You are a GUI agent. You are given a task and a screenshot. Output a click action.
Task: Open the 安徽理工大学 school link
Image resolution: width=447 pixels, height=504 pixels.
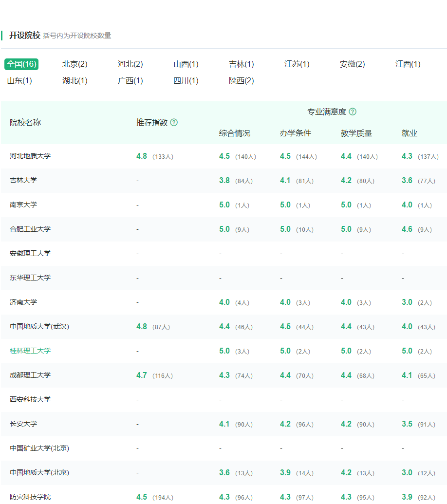point(30,253)
